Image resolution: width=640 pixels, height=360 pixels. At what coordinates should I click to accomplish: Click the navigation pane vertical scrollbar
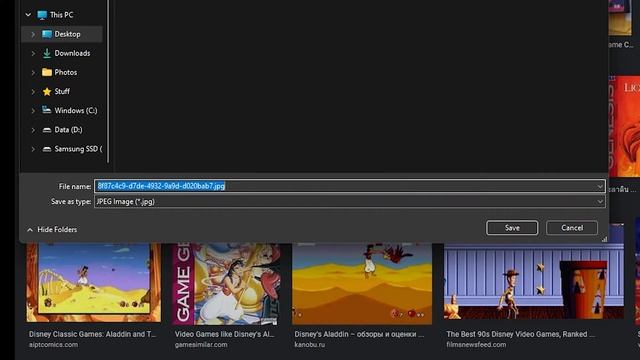tap(108, 82)
